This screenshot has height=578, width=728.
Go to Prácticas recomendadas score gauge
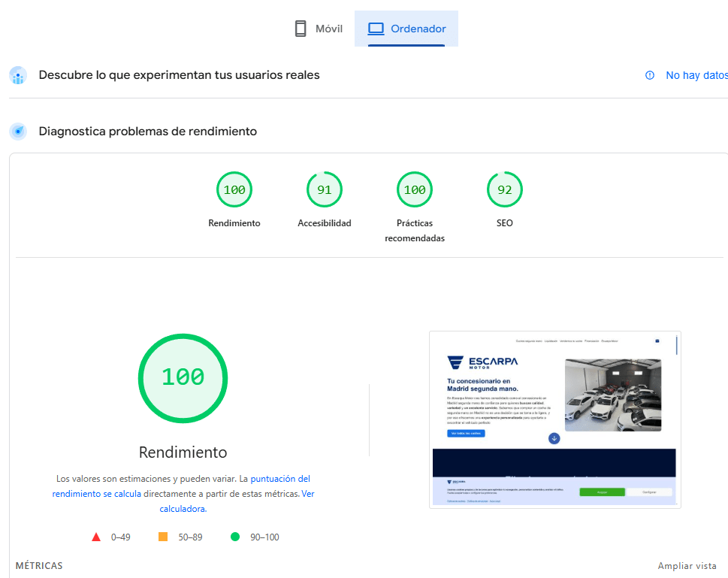415,190
